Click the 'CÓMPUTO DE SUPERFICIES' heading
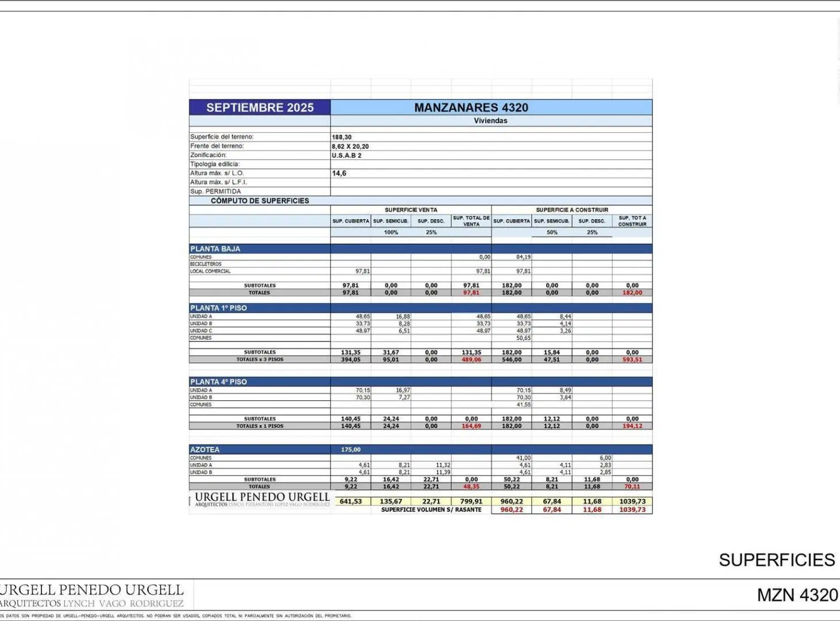This screenshot has height=621, width=840. tap(260, 201)
